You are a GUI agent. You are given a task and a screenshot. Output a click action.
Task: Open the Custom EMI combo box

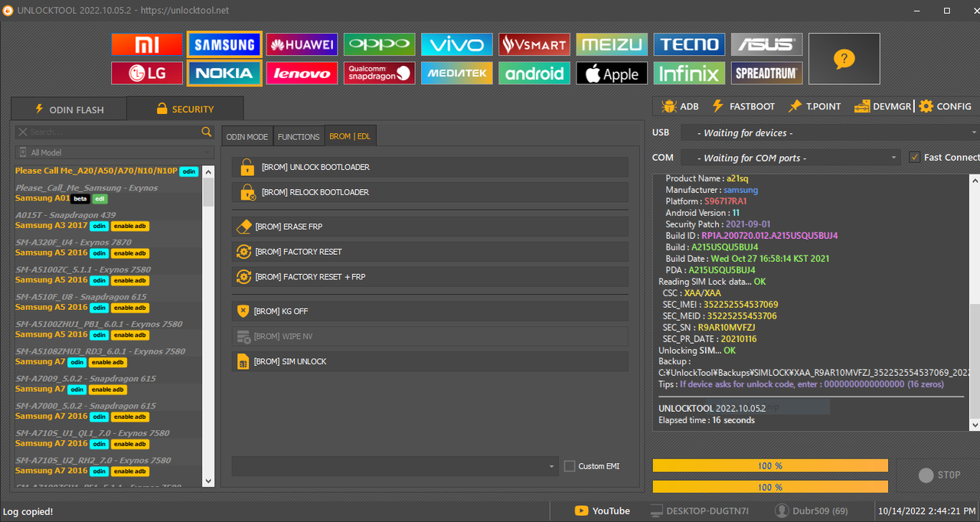(x=395, y=466)
